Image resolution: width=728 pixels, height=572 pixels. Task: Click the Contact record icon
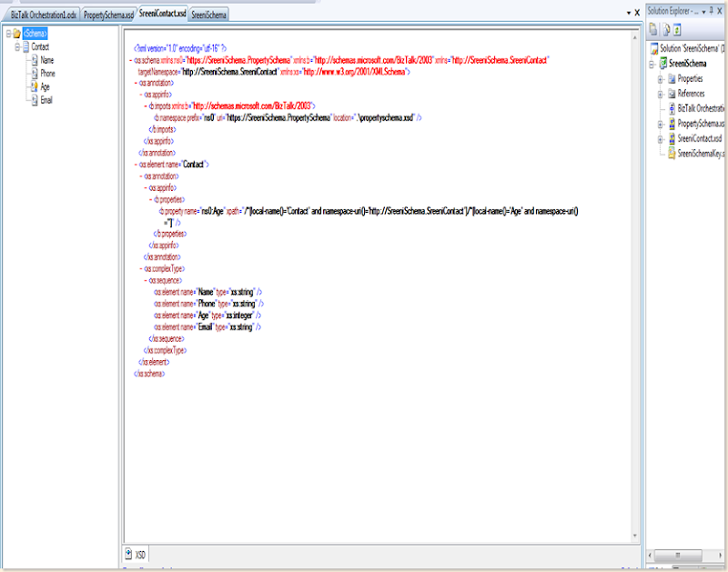click(26, 47)
